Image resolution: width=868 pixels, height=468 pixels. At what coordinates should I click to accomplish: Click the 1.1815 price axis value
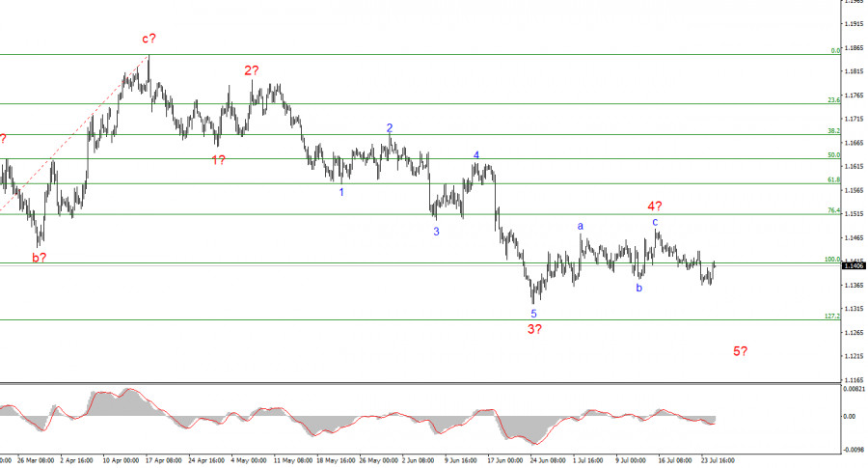point(854,71)
